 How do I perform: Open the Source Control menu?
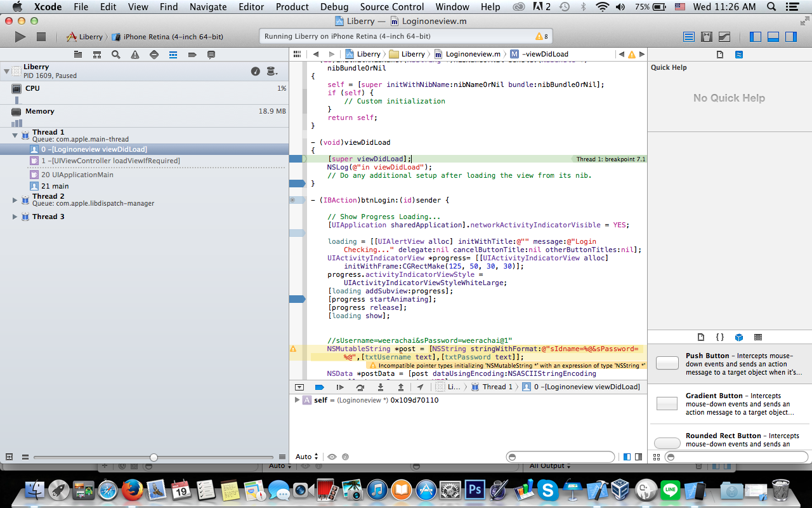[392, 7]
